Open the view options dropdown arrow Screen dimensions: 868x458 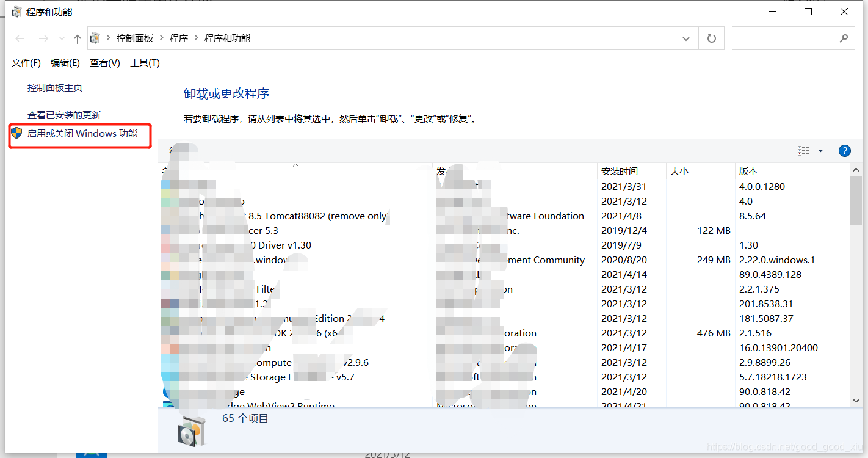820,151
